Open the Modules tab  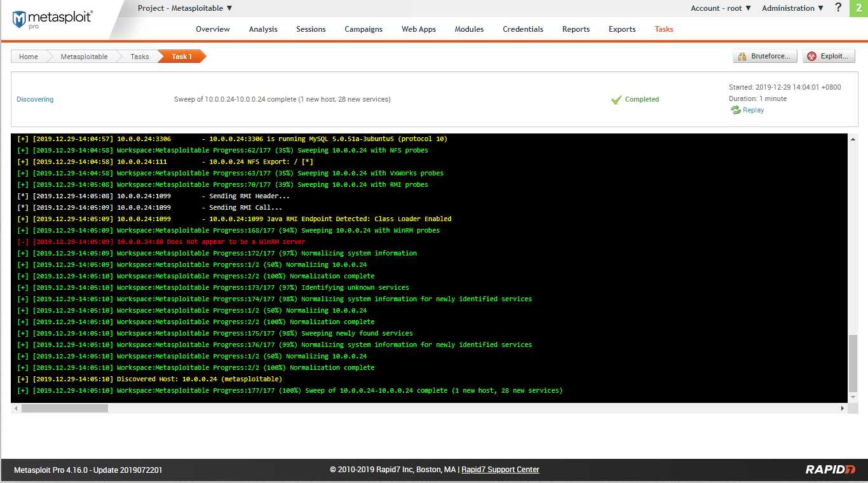[x=469, y=29]
